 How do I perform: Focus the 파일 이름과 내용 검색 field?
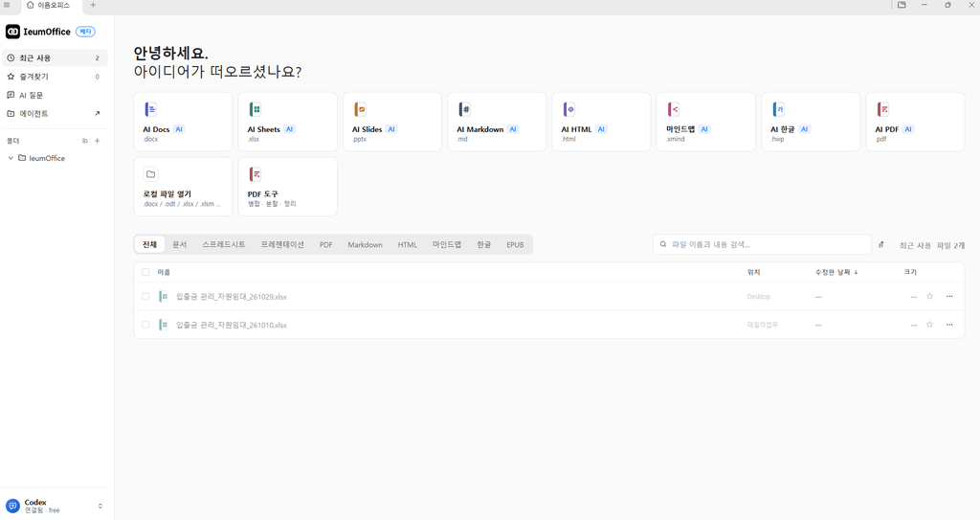click(x=762, y=244)
